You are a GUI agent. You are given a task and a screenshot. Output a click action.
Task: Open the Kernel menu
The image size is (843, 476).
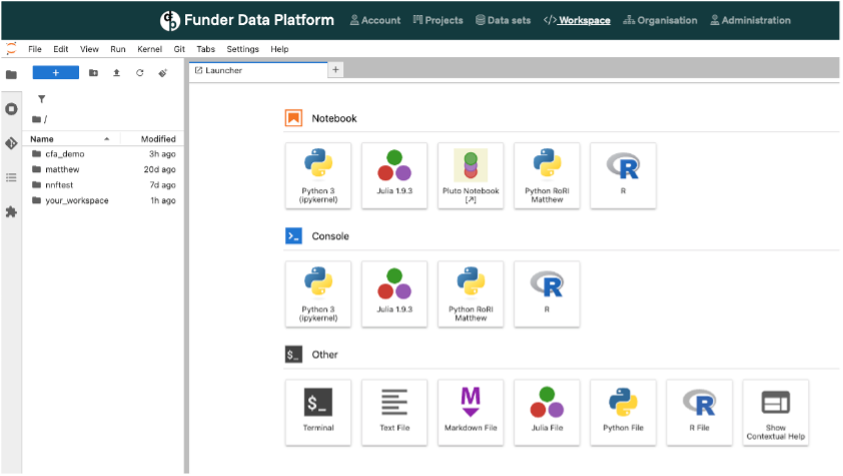click(148, 49)
